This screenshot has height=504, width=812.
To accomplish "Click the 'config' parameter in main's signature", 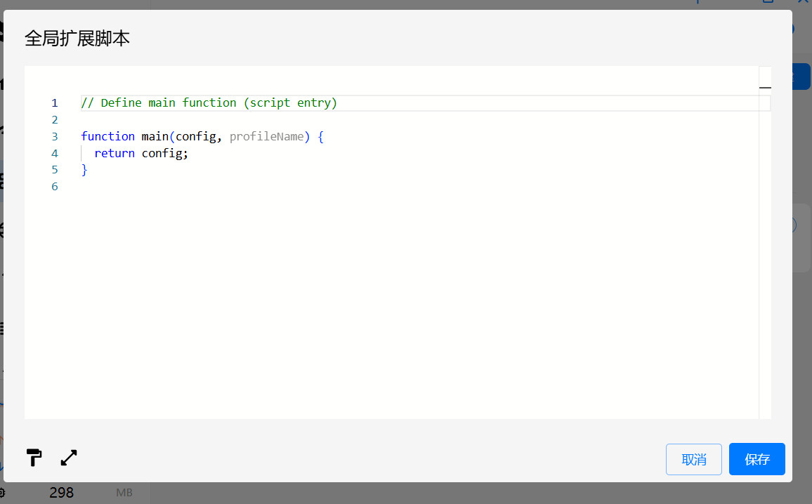I will coord(195,136).
